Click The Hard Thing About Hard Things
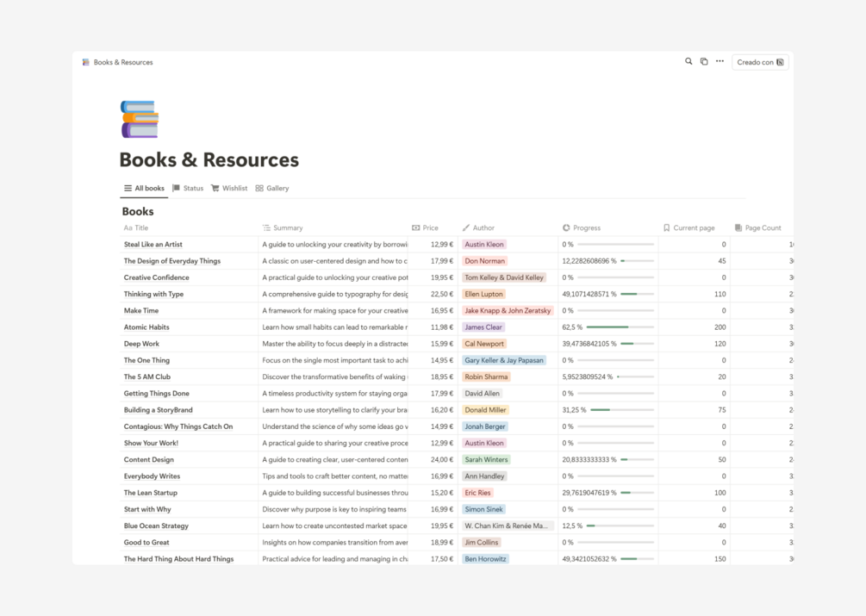This screenshot has height=616, width=866. [178, 559]
